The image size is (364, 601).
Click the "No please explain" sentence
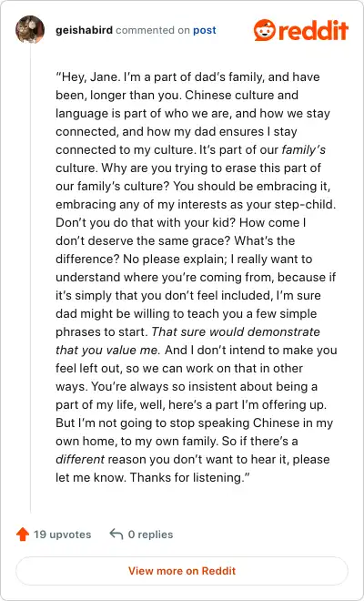tap(175, 260)
